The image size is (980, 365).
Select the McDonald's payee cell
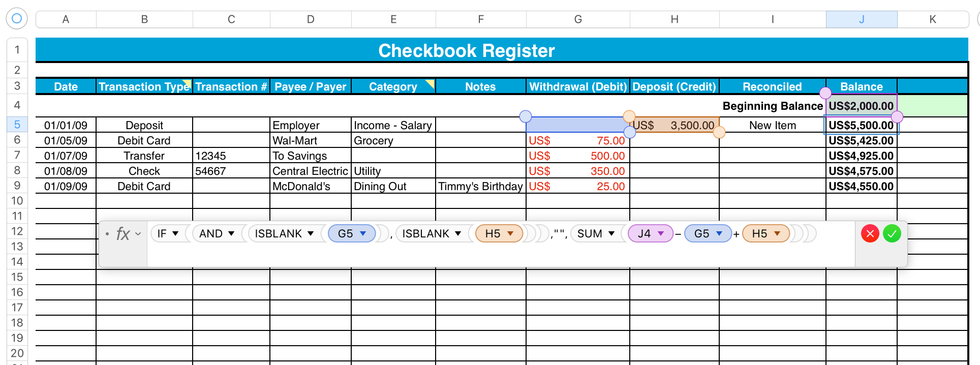click(311, 186)
